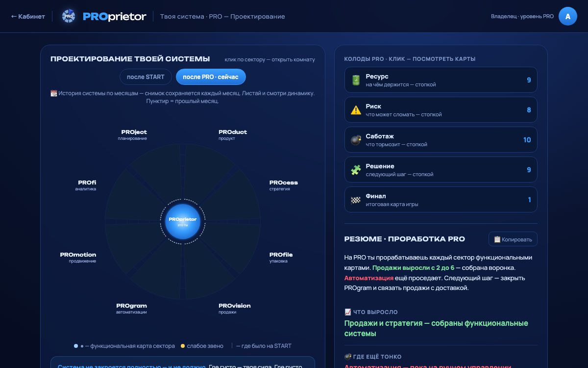Copy the summary with Копировать button
This screenshot has height=368, width=588.
(513, 239)
